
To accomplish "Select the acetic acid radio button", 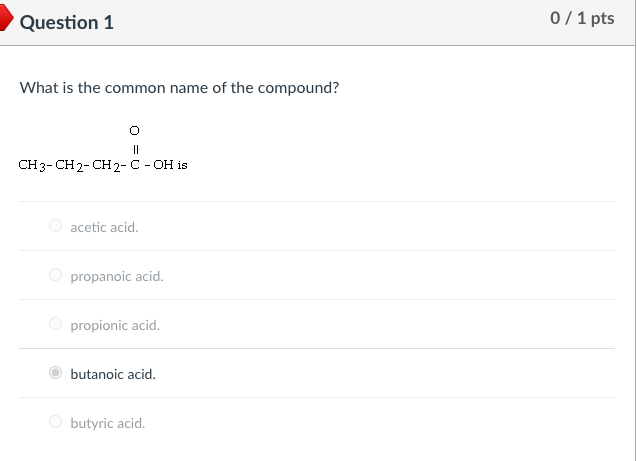I will click(55, 225).
